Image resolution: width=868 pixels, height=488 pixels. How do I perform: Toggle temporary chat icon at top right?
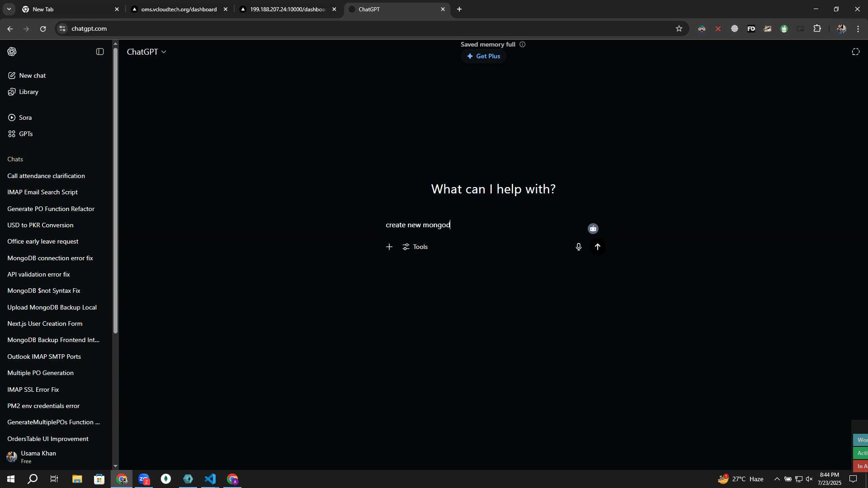click(856, 52)
